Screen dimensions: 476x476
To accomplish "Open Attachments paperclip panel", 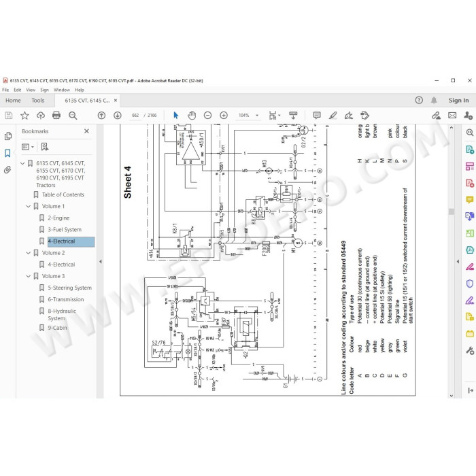I will (x=8, y=170).
